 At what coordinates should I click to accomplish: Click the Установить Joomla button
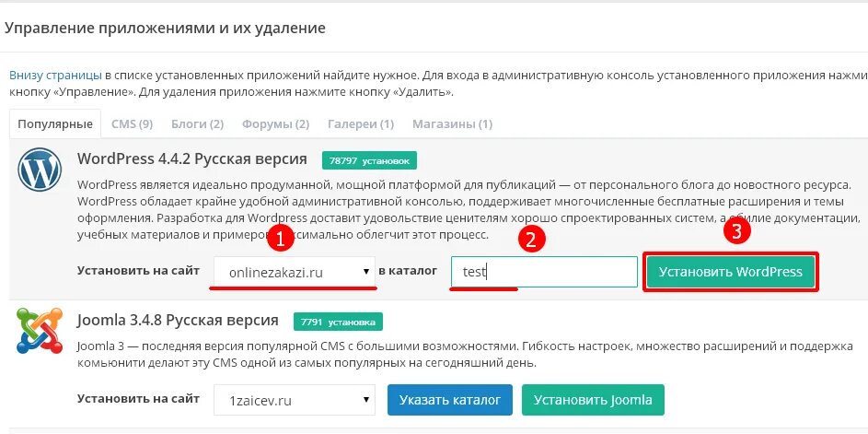click(593, 400)
